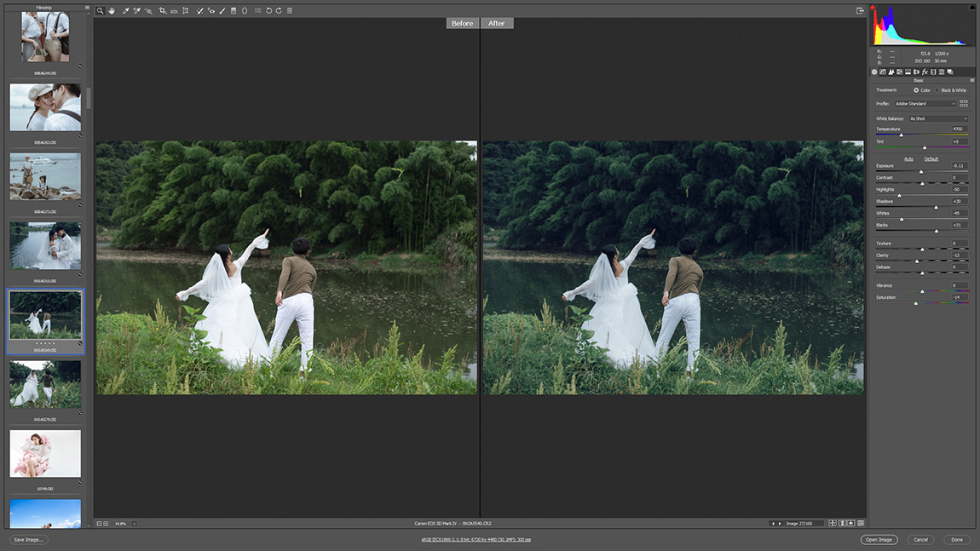Open the Tone Curve panel tab

pos(883,72)
